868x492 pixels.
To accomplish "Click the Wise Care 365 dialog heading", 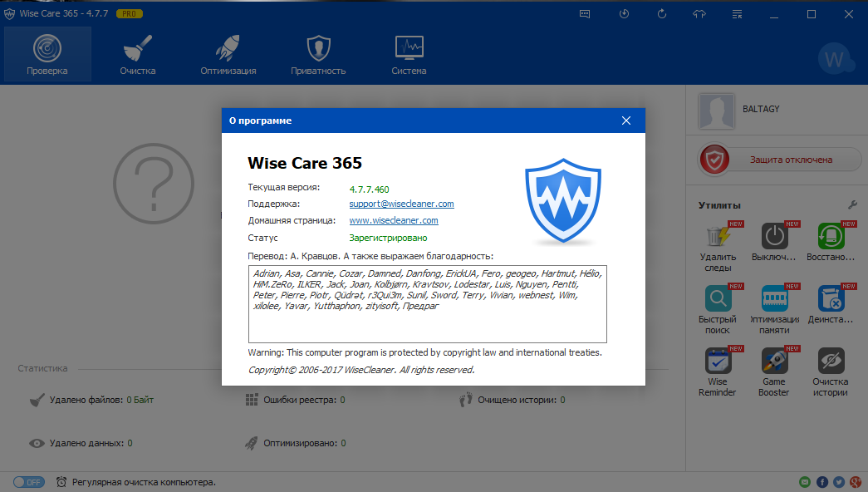I will click(305, 163).
